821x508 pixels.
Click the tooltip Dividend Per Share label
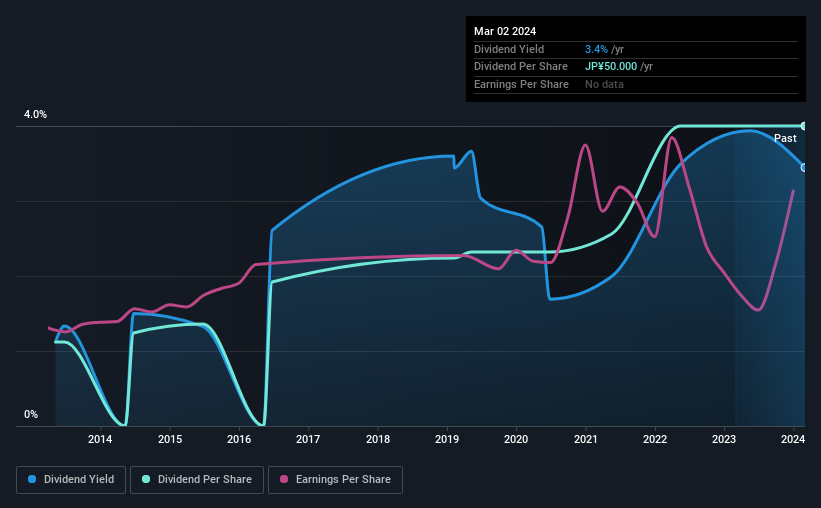tap(520, 67)
